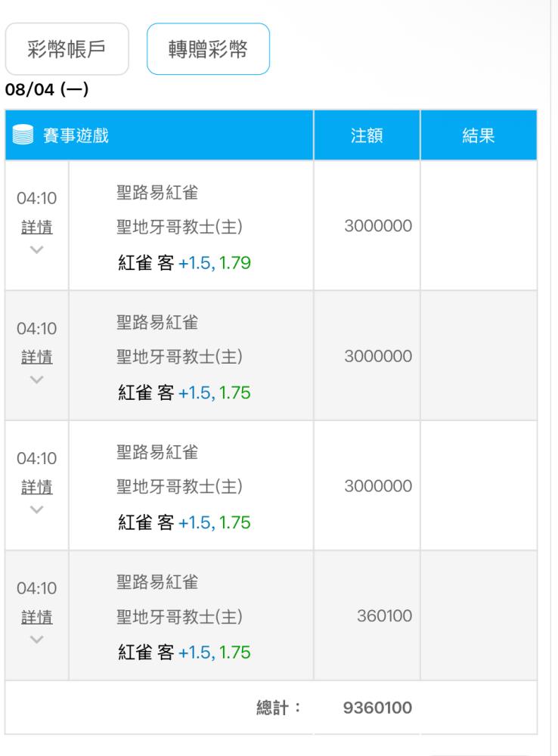Click the 08/04 (一) date heading
The width and height of the screenshot is (558, 756).
[x=47, y=89]
